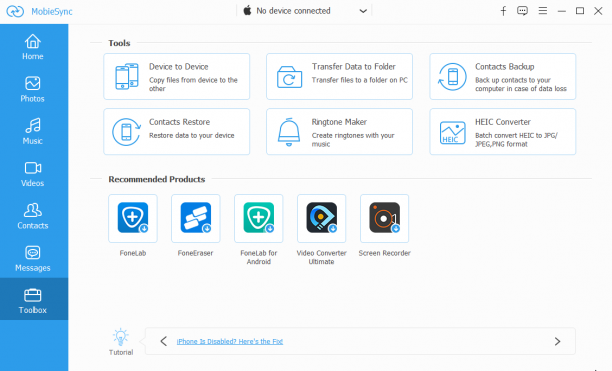
Task: Click the MobieSync logo icon
Action: (15, 11)
